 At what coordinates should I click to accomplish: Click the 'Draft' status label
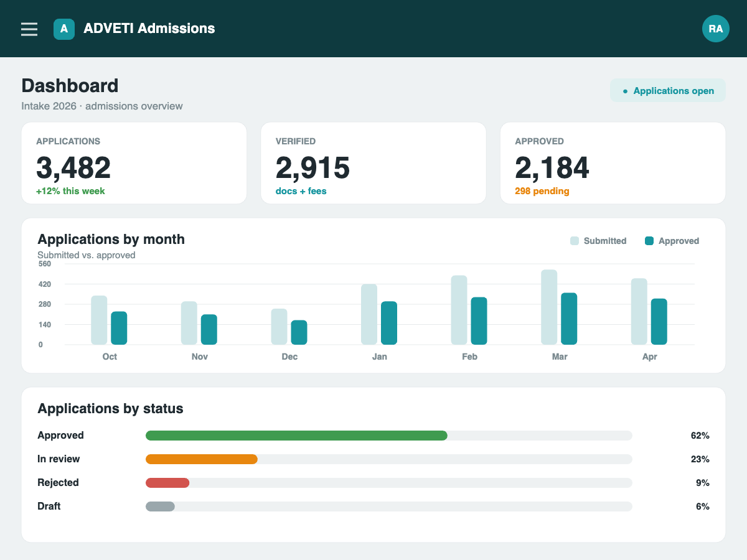pos(49,506)
